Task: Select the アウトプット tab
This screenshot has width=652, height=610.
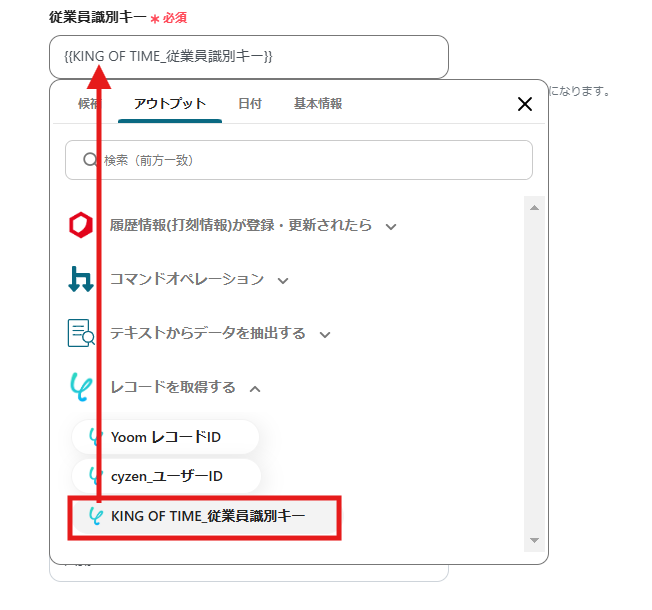Action: (170, 104)
